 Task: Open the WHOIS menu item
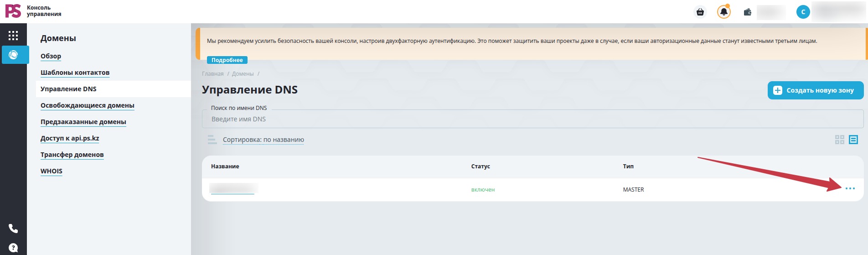pos(52,171)
